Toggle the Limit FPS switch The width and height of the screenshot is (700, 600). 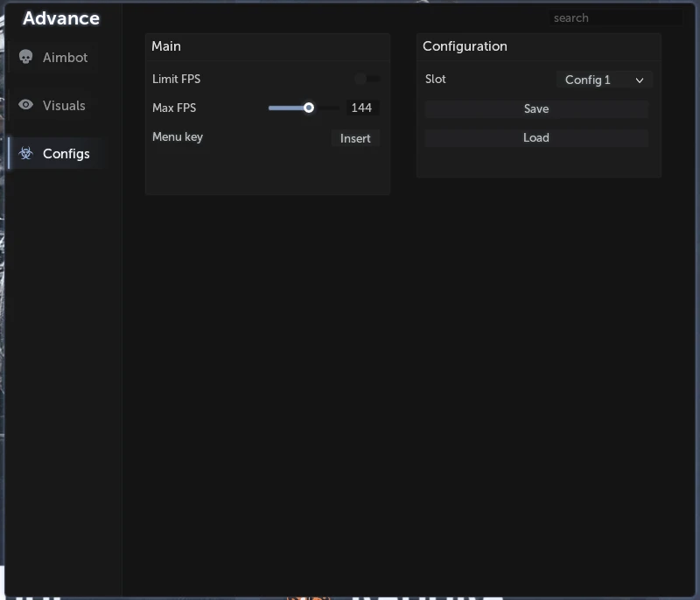tap(367, 79)
